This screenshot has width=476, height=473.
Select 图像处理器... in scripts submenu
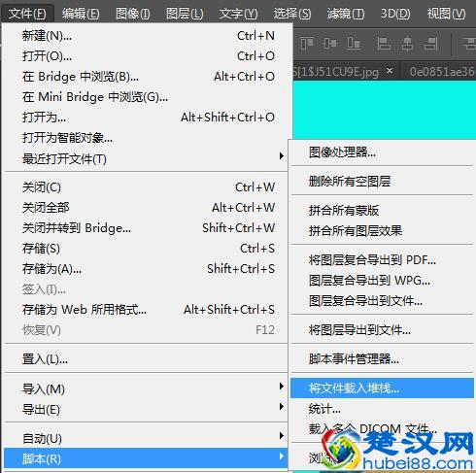382,152
